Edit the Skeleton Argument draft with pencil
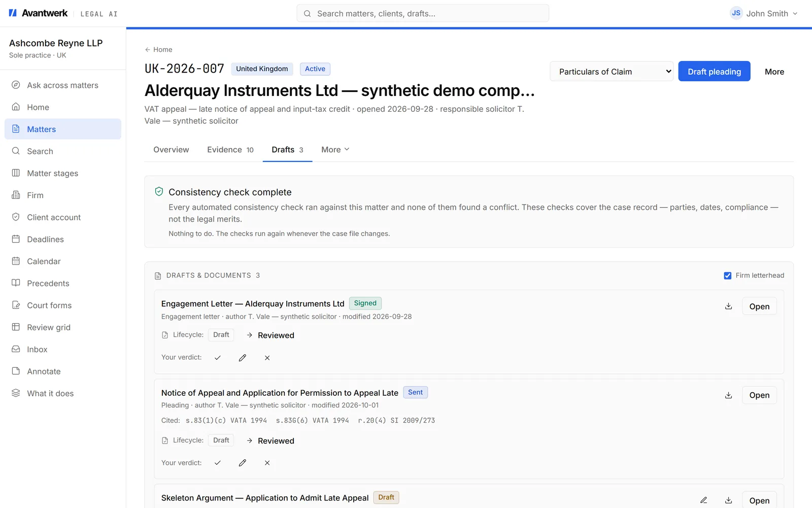Image resolution: width=812 pixels, height=508 pixels. [x=704, y=500]
